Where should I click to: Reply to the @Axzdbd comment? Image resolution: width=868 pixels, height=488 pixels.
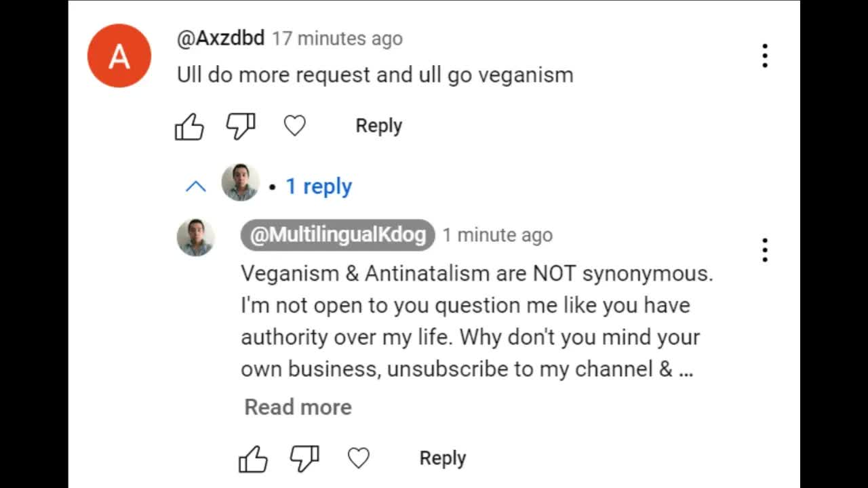[378, 126]
